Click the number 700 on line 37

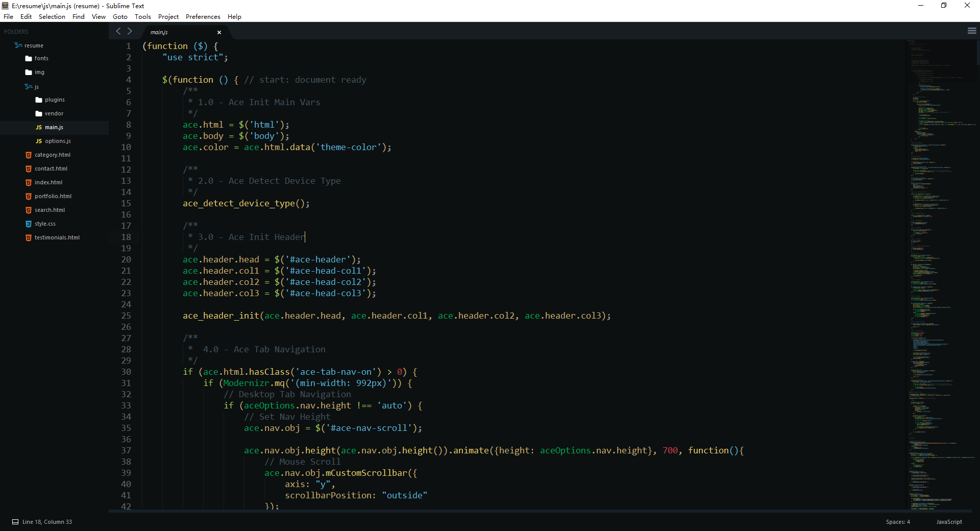670,450
